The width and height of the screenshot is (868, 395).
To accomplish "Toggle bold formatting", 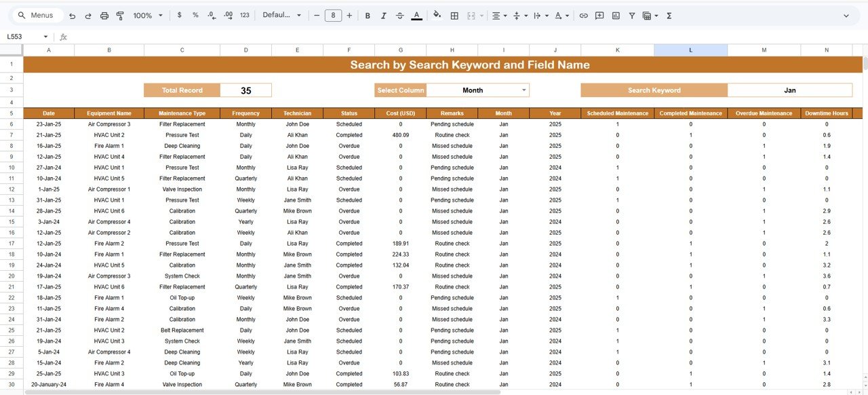I will pyautogui.click(x=367, y=15).
